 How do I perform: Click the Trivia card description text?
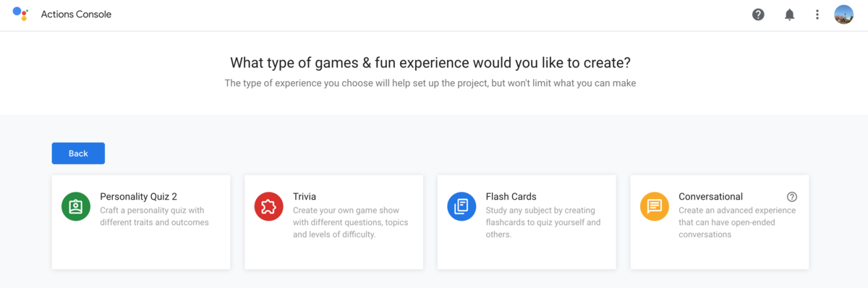[350, 222]
